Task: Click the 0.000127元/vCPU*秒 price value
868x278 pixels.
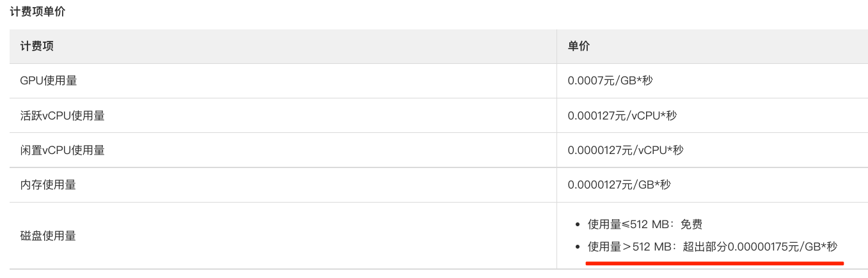Action: (622, 116)
